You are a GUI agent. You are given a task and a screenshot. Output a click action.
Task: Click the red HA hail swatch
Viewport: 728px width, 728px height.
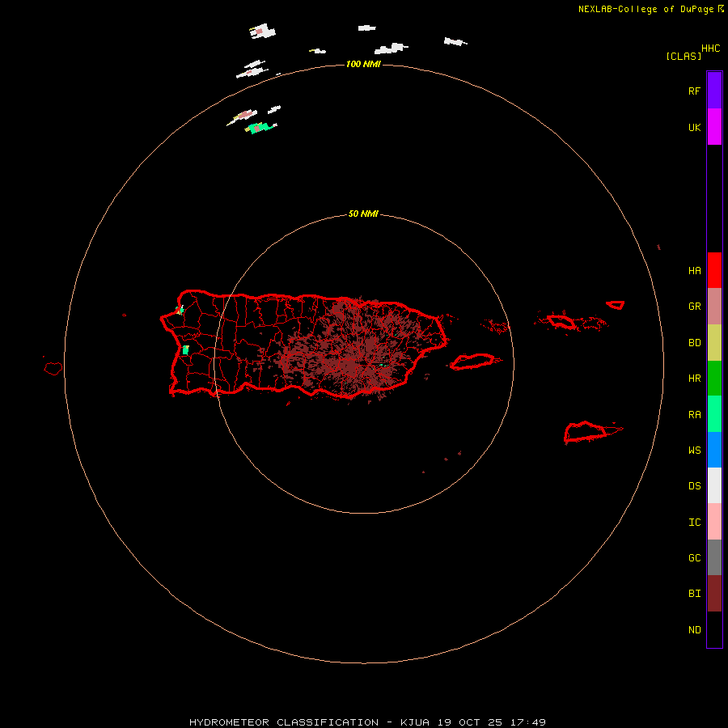coord(714,270)
